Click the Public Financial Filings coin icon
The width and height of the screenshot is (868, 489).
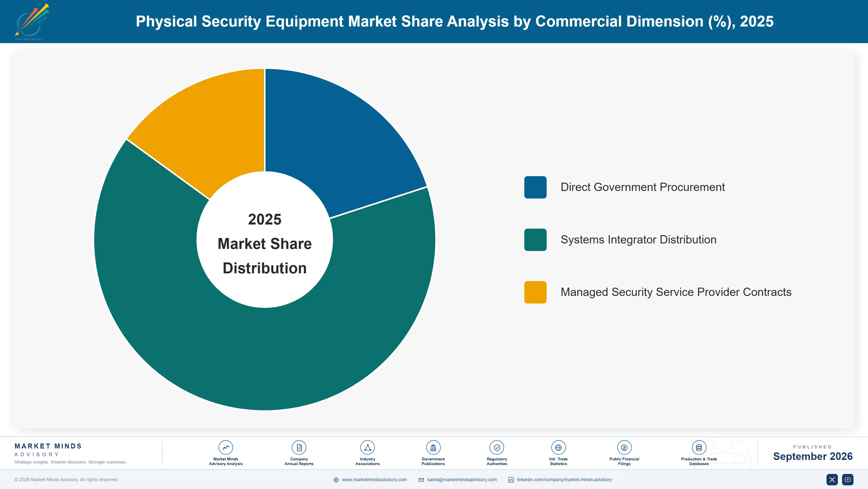(x=624, y=447)
